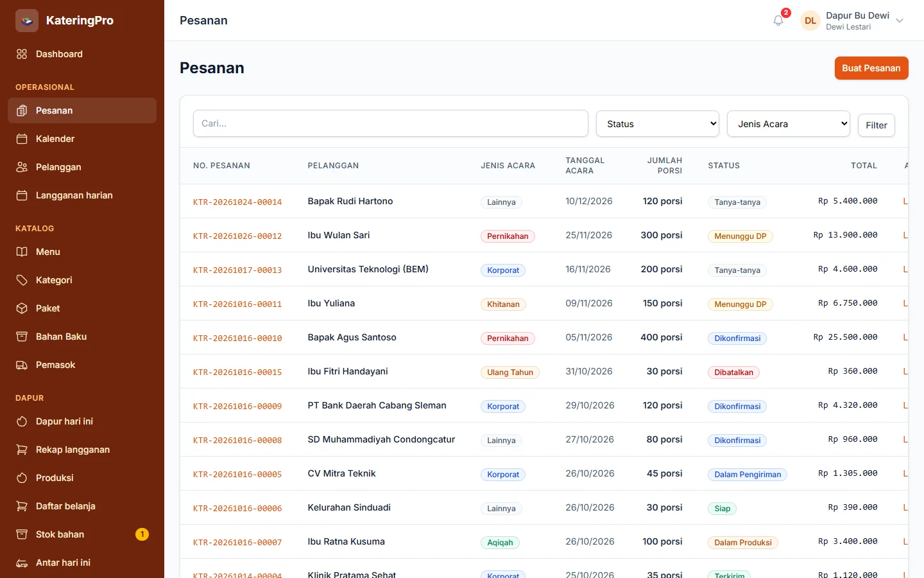Viewport: 924px width, 578px height.
Task: Click the Filter button
Action: pyautogui.click(x=877, y=125)
